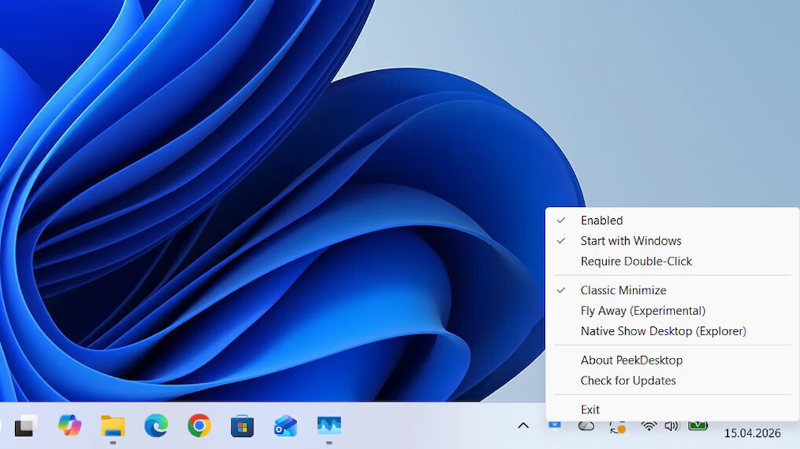Screen dimensions: 800x449
Task: Click the Wi-Fi network tray icon
Action: tap(649, 426)
